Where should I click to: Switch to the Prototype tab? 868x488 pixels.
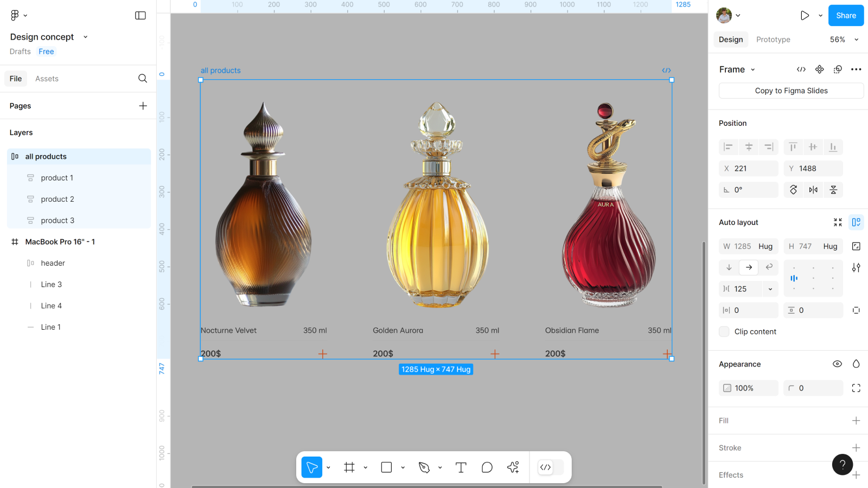[773, 40]
